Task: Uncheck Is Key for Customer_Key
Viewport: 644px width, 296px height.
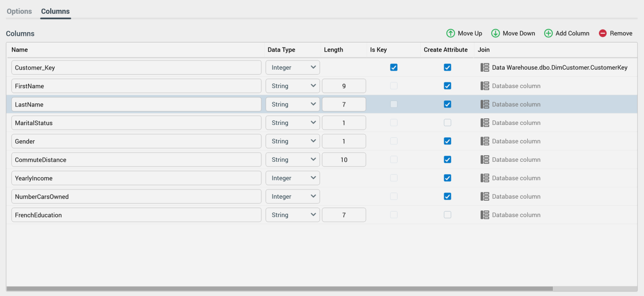Action: 393,68
